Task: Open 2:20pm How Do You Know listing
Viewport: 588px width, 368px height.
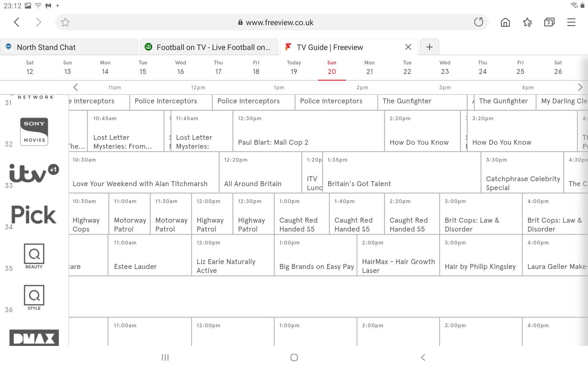Action: pos(422,131)
